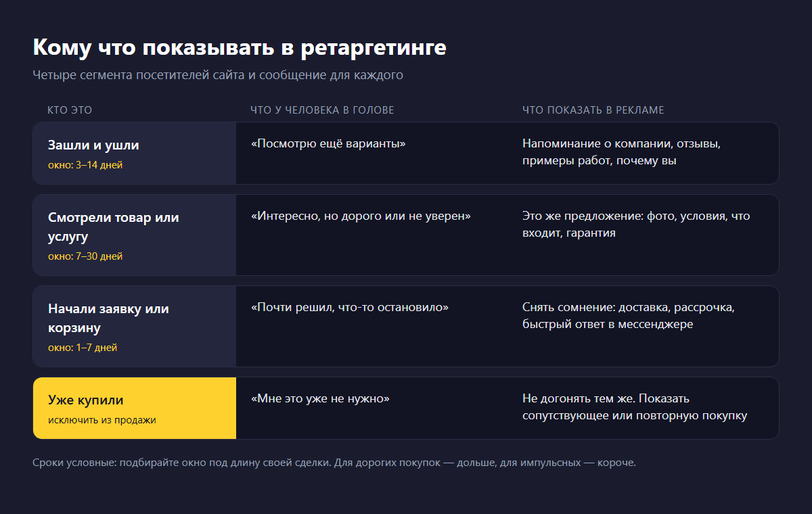Select the segment «Смотрели товар или услугу»

pyautogui.click(x=114, y=227)
